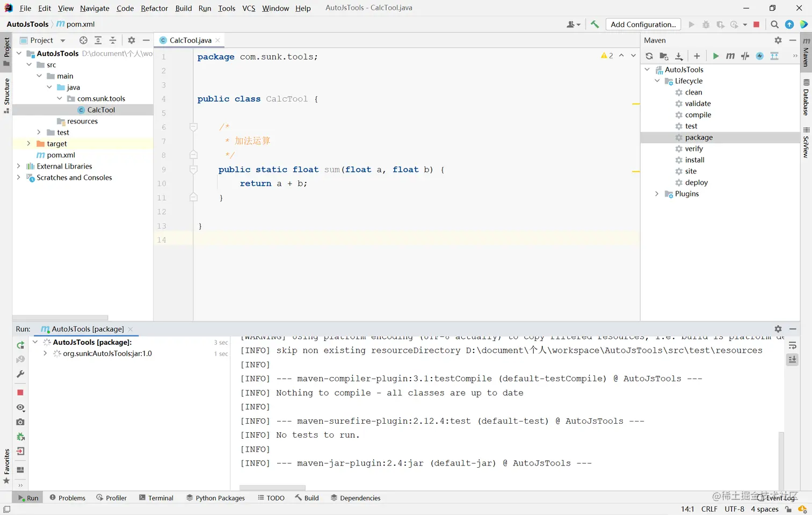This screenshot has height=515, width=812.
Task: Stop the running Maven build in Run panel
Action: pyautogui.click(x=20, y=393)
